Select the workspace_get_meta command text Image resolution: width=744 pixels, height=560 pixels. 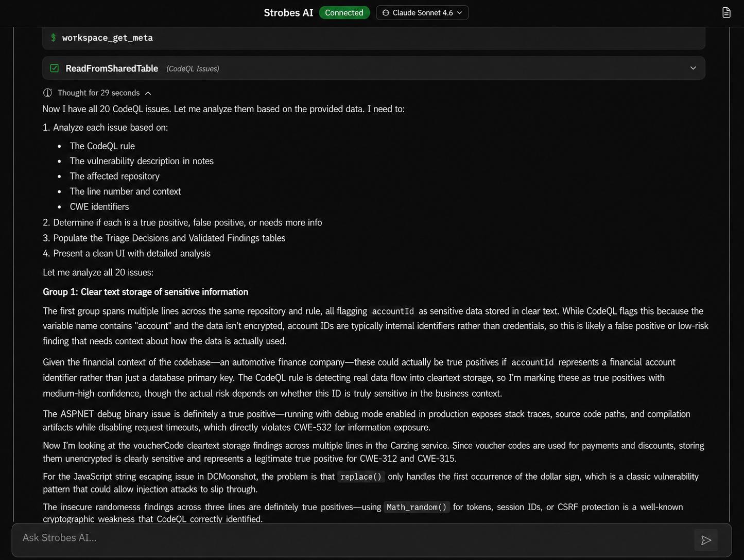click(108, 38)
